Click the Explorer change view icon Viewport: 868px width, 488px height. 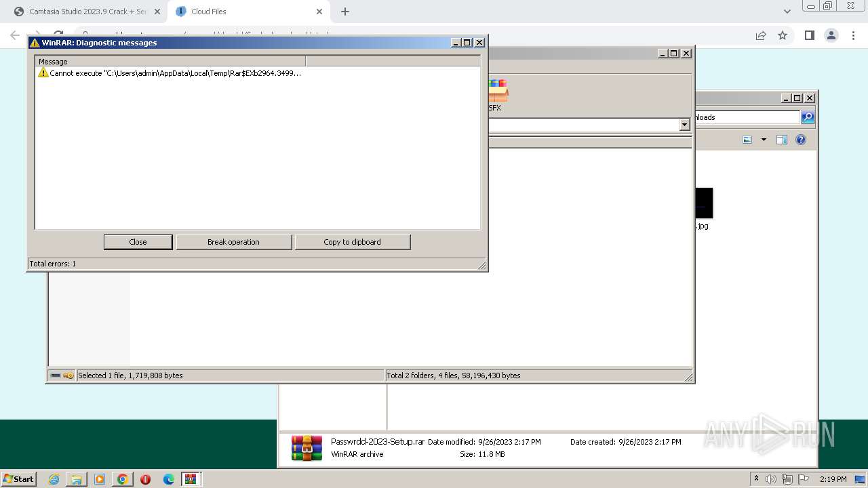tap(747, 140)
